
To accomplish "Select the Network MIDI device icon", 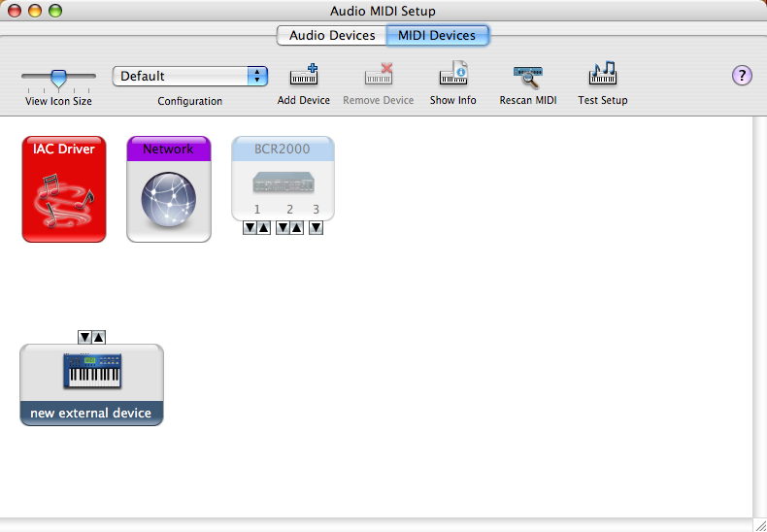I will [169, 189].
